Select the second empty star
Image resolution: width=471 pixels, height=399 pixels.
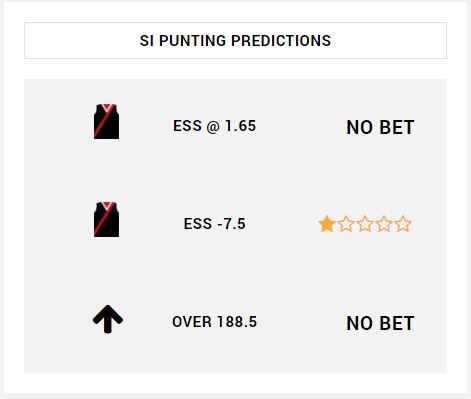[x=346, y=224]
